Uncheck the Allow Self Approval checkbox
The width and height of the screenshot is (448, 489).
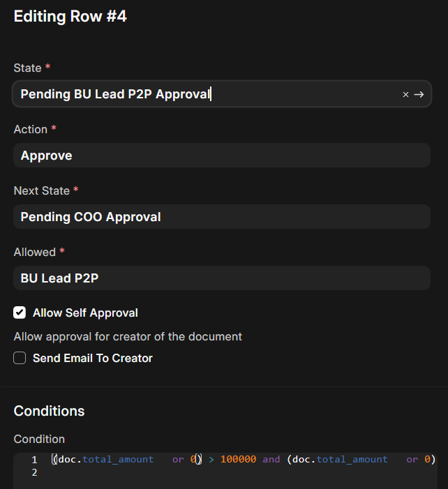20,313
